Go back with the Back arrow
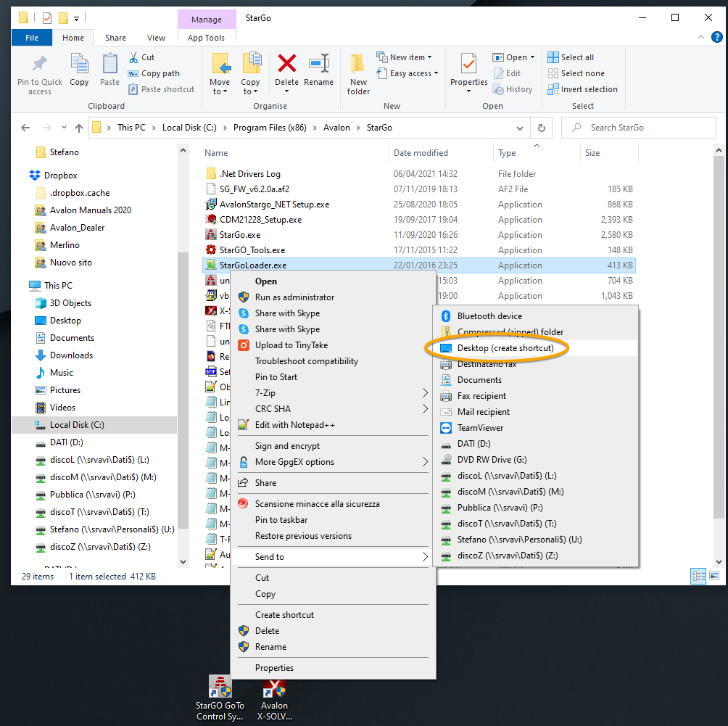 [x=25, y=128]
